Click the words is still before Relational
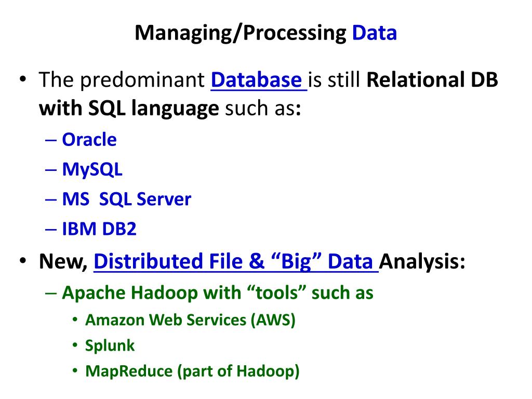532x399 pixels. pos(335,79)
